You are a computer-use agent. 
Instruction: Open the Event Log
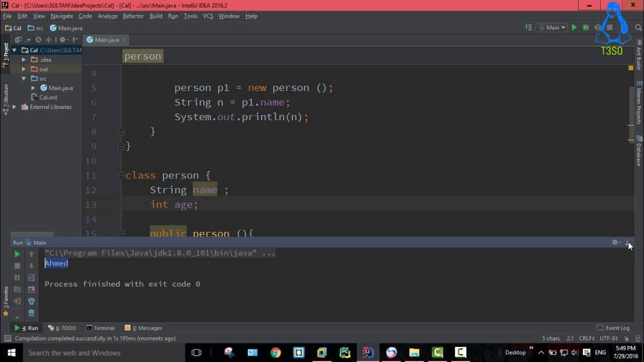pos(613,328)
